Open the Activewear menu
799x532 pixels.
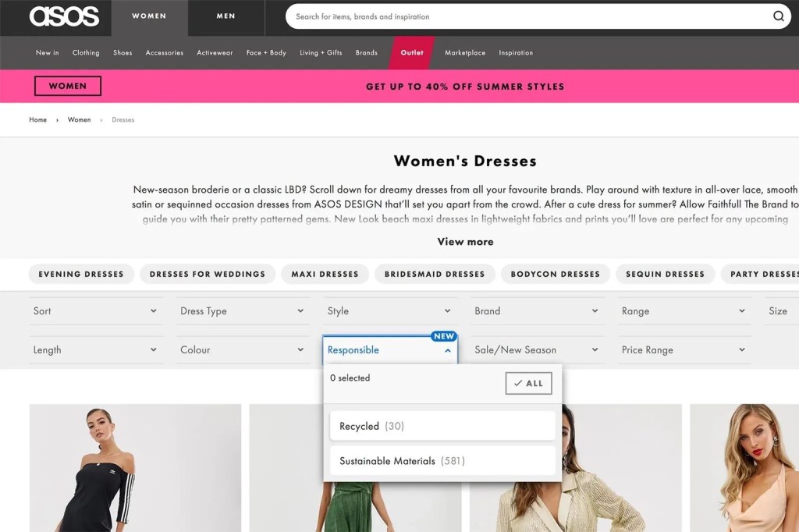[215, 53]
